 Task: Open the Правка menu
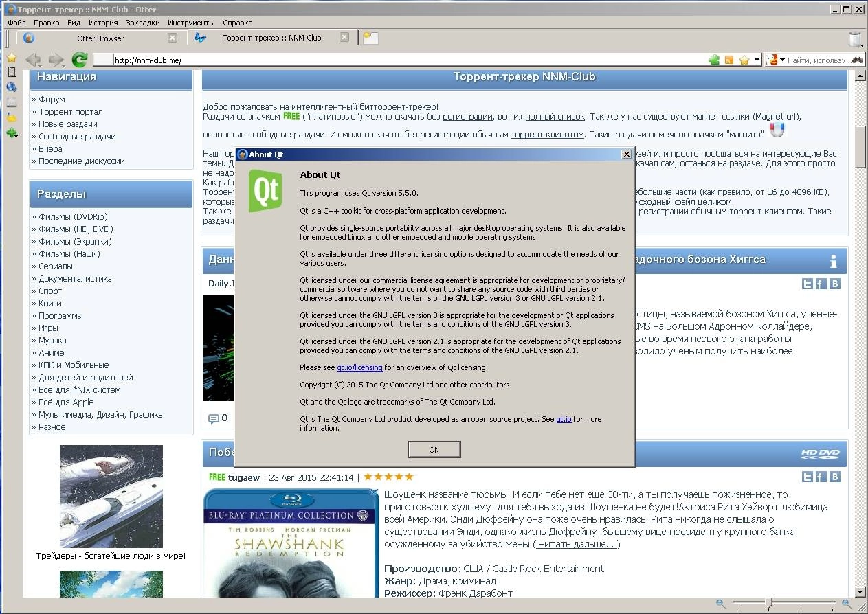pos(47,23)
